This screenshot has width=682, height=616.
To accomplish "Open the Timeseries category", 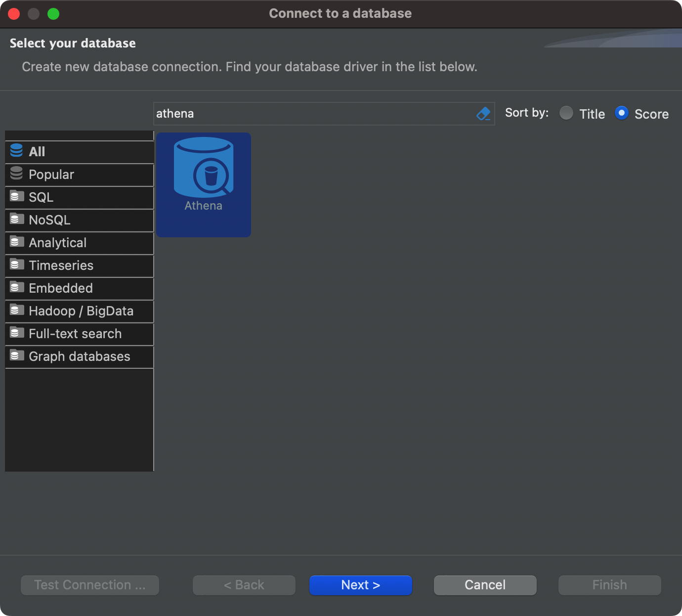I will click(x=80, y=265).
